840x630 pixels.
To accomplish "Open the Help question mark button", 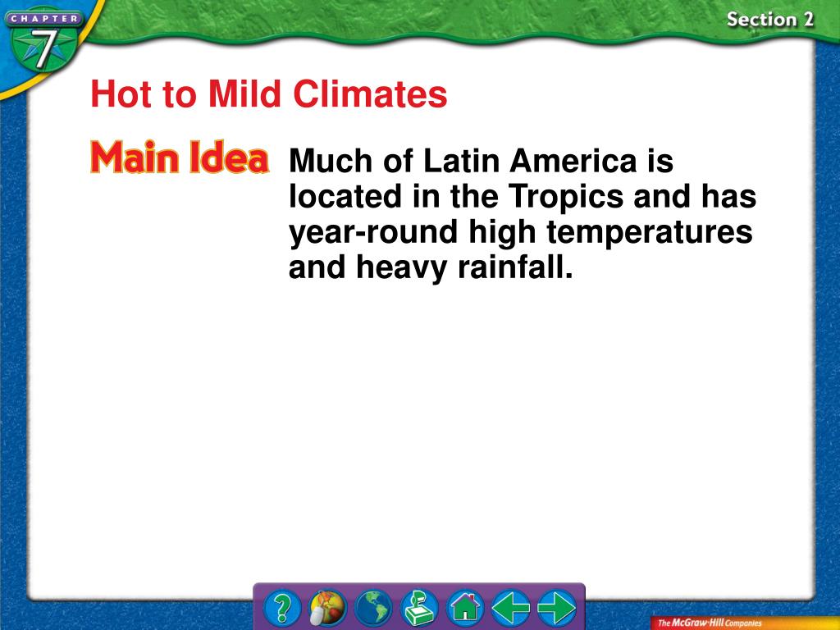I will (x=282, y=608).
